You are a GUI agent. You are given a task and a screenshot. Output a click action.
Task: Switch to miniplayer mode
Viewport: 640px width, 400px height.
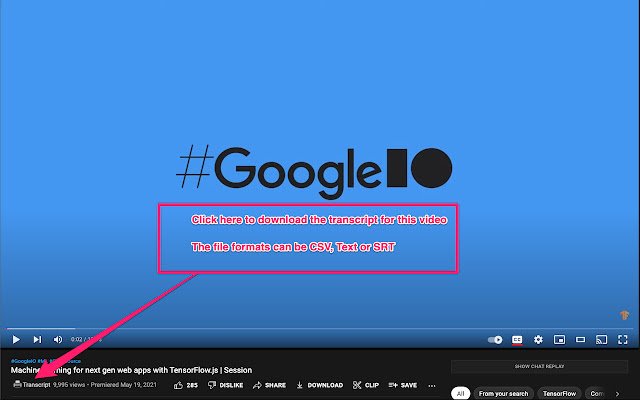tap(559, 340)
